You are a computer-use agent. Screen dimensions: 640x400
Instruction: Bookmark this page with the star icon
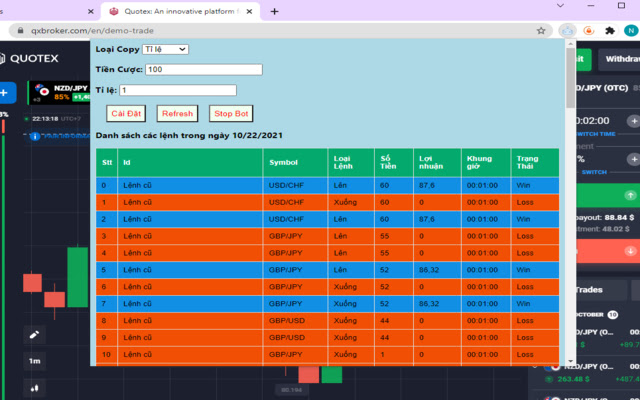coord(541,31)
